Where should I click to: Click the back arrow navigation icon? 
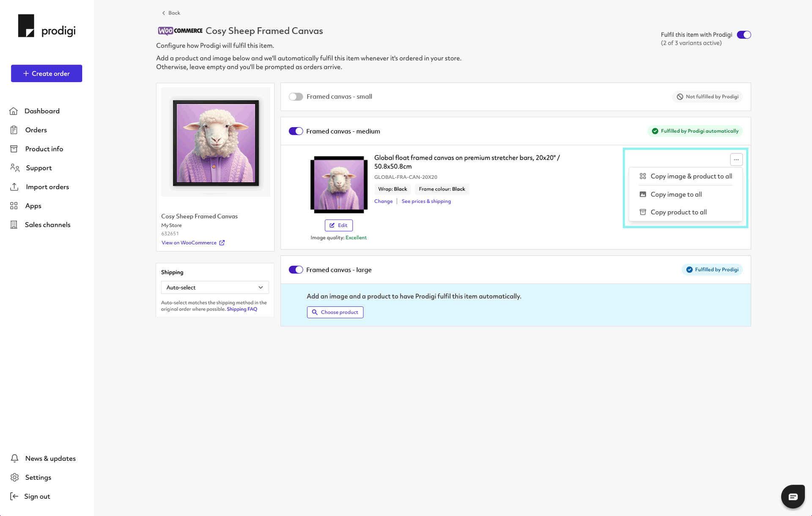[x=163, y=12]
